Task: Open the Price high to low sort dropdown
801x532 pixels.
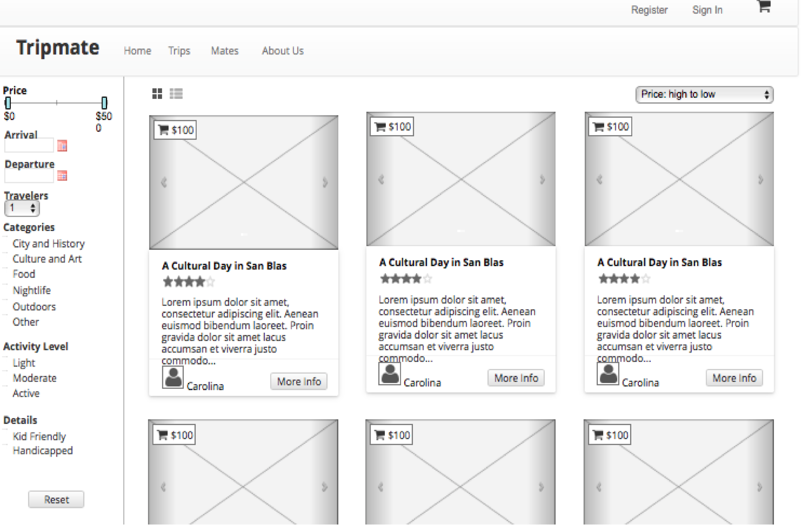Action: tap(704, 94)
